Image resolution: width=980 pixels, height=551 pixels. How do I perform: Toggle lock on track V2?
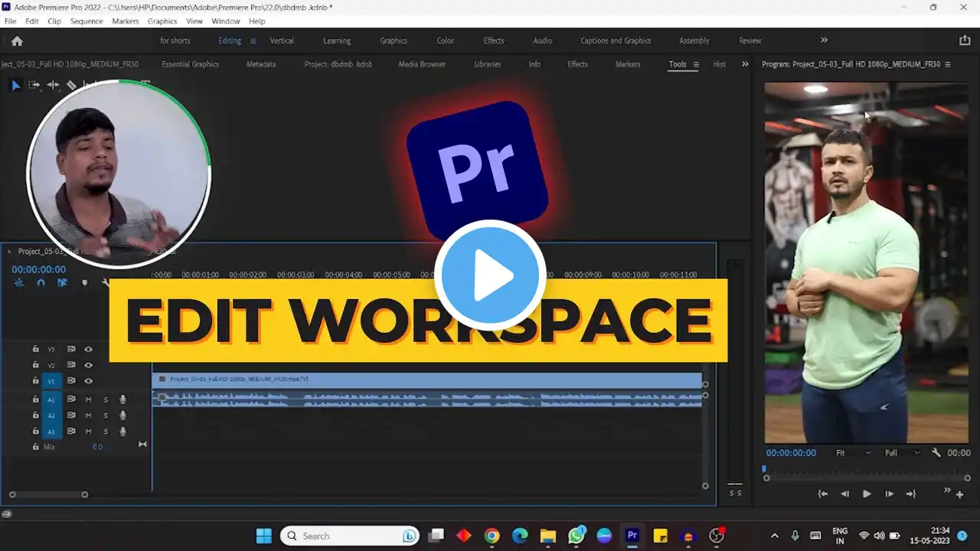point(35,365)
